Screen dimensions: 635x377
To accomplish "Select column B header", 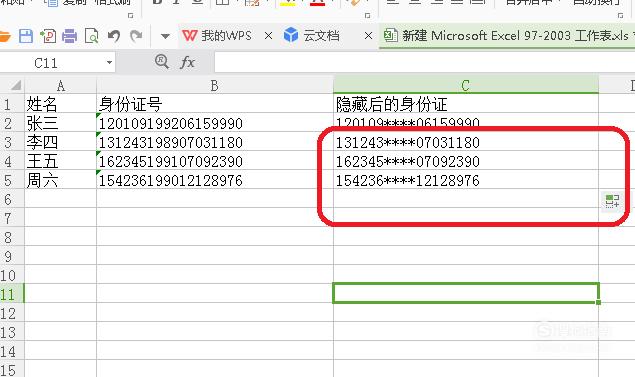I will coord(215,85).
